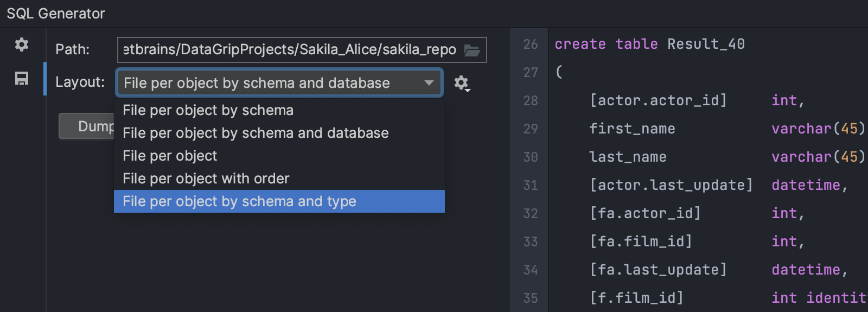Open the SQL Generator settings gear
Screen dimensions: 868x312
tap(22, 44)
